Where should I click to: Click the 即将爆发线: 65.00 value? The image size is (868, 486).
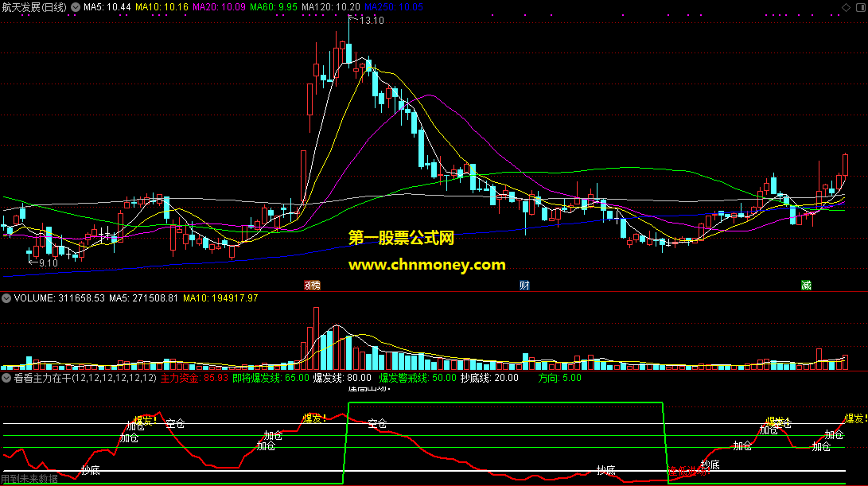coord(271,378)
